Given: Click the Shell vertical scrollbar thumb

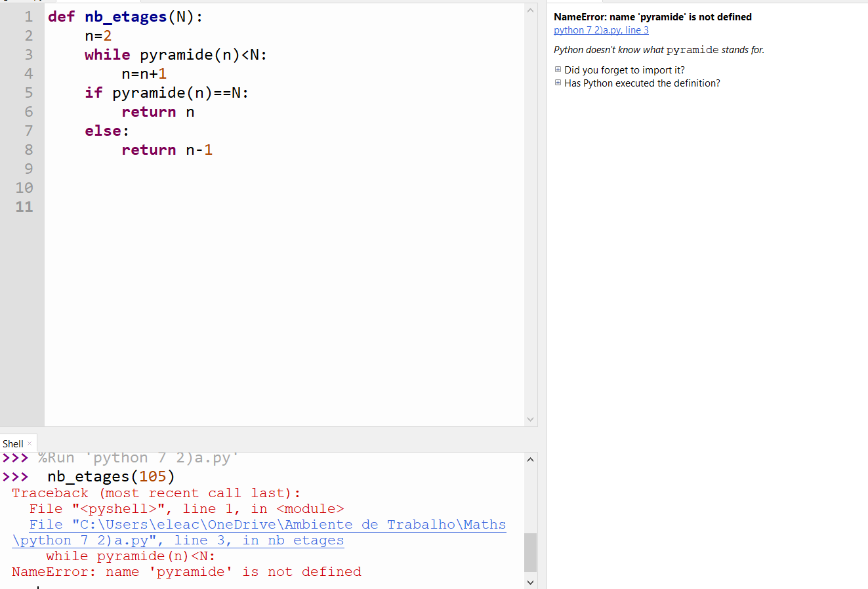Looking at the screenshot, I should [x=530, y=552].
